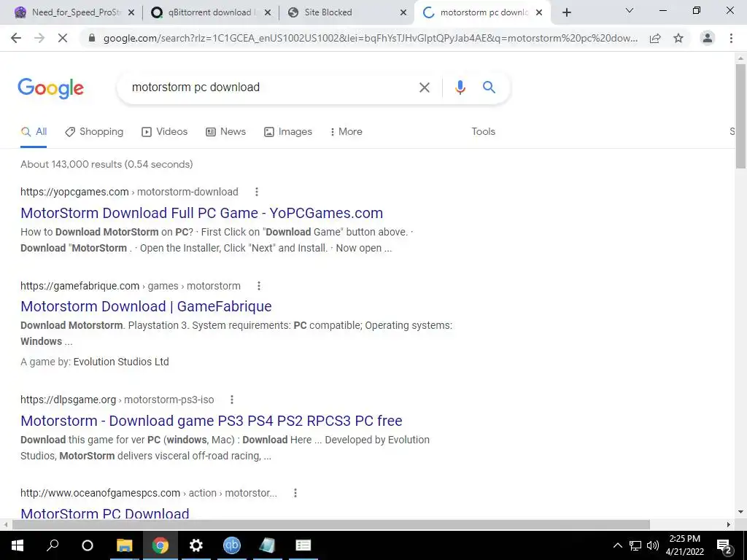This screenshot has width=747, height=560.
Task: Open Settings gear in taskbar
Action: click(x=196, y=545)
